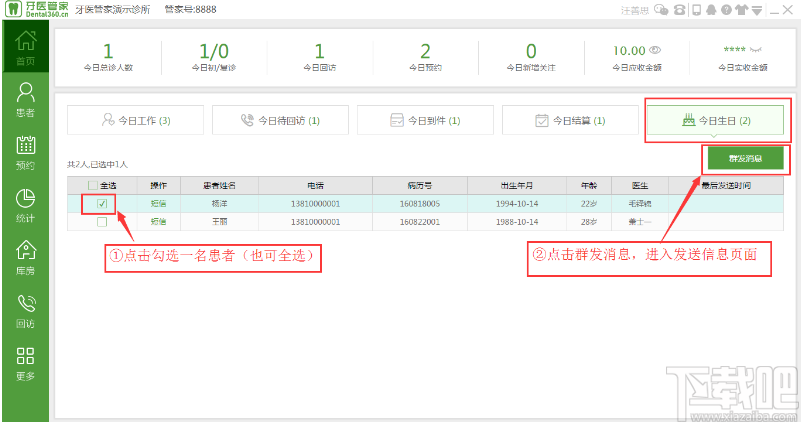801x422 pixels.
Task: Open the 统计 statistics section
Action: pyautogui.click(x=26, y=205)
